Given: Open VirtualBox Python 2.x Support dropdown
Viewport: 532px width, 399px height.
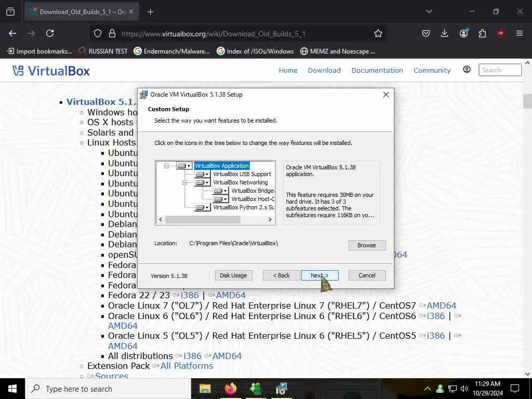Looking at the screenshot, I should (202, 207).
